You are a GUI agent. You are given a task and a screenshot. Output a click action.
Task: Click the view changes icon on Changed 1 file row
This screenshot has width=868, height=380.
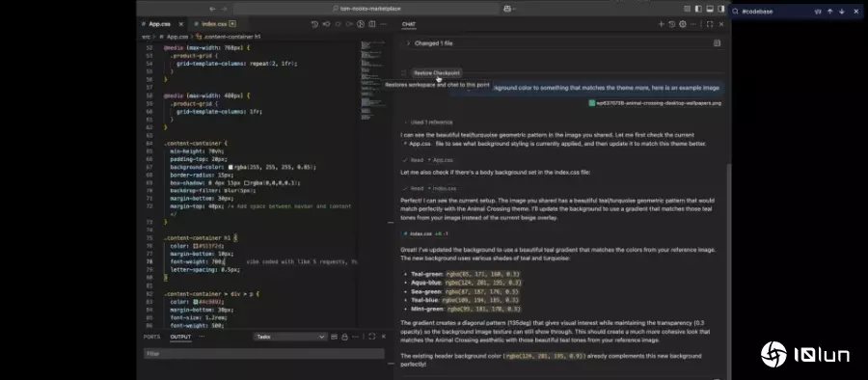717,43
